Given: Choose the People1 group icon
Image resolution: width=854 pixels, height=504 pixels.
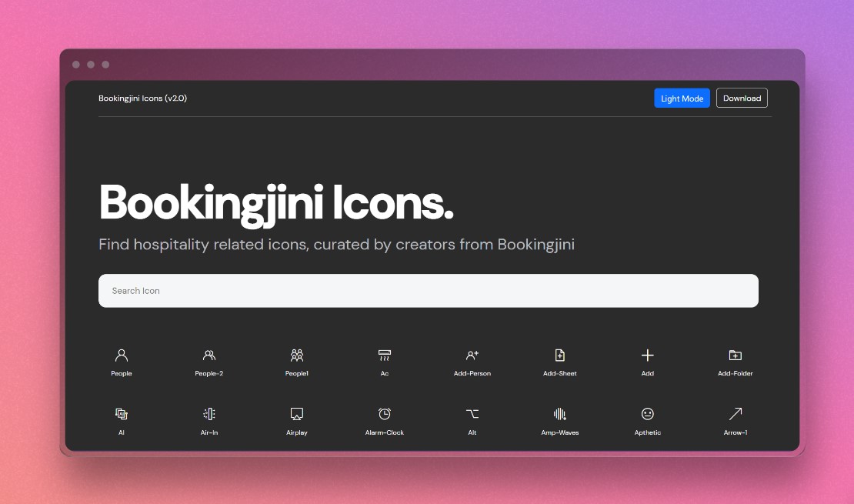Looking at the screenshot, I should [297, 355].
